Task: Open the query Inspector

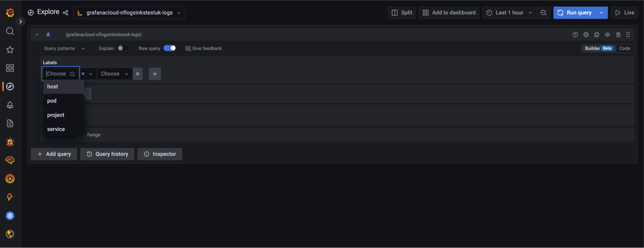Action: (x=160, y=154)
